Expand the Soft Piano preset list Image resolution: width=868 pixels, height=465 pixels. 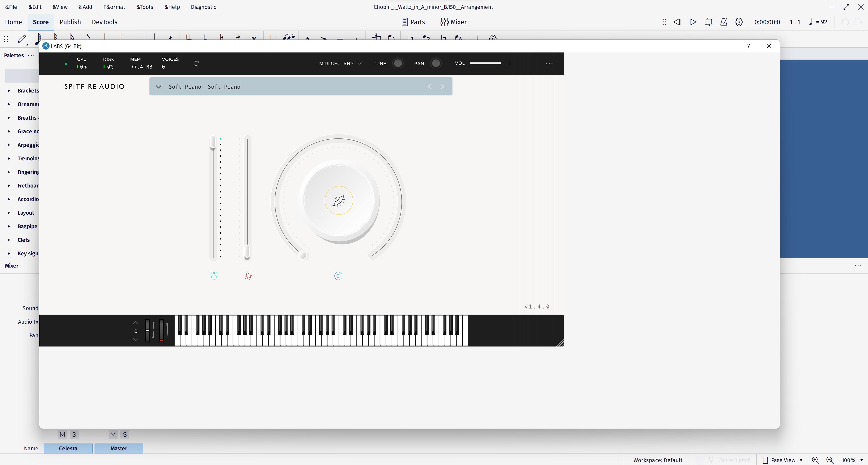pos(158,86)
